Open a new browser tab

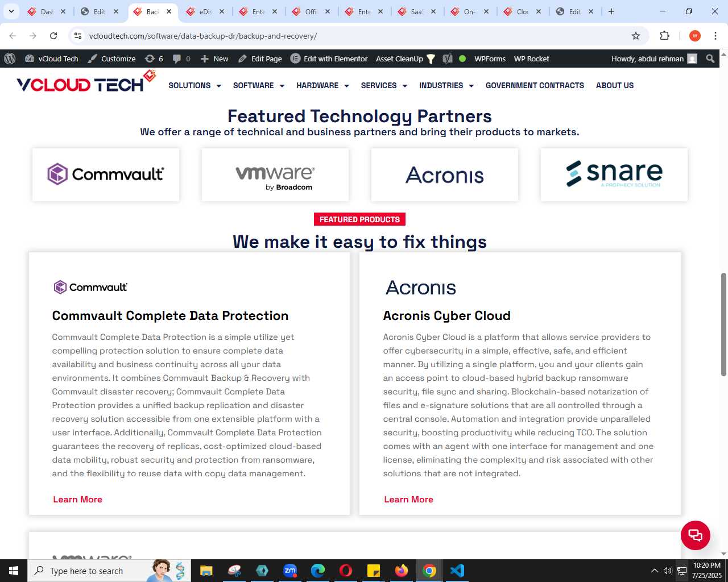(611, 11)
